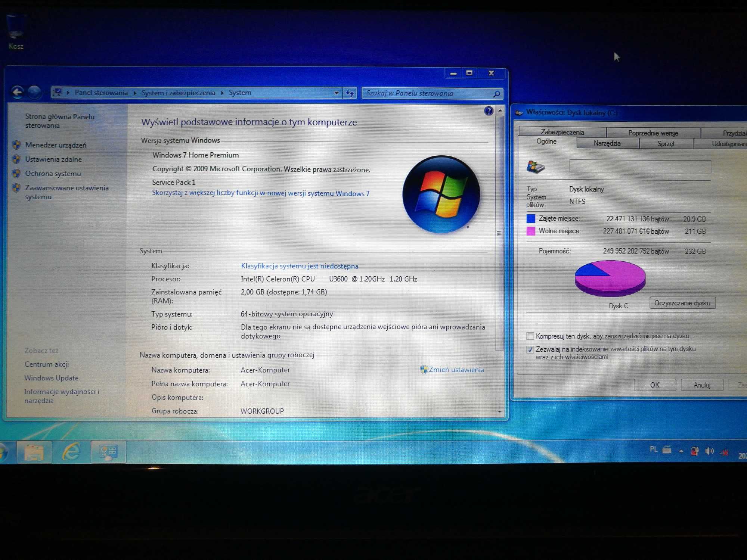Click the PL language indicator in tray
This screenshot has width=747, height=560.
click(653, 449)
